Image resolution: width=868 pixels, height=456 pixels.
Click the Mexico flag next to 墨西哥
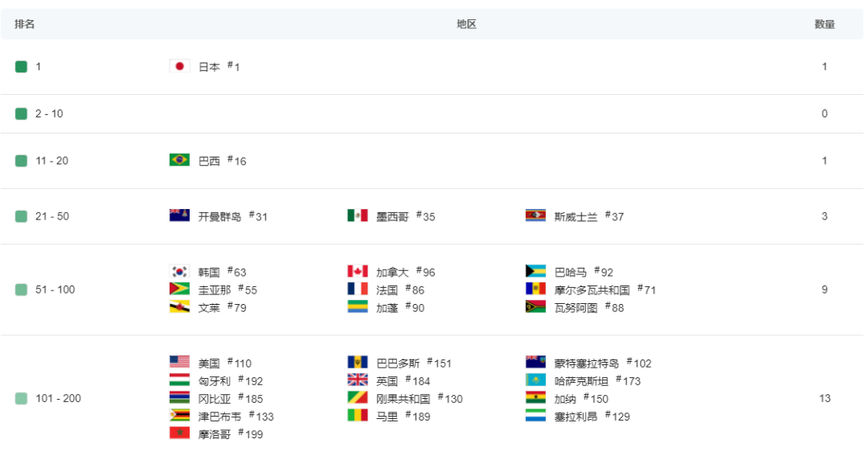pyautogui.click(x=358, y=216)
